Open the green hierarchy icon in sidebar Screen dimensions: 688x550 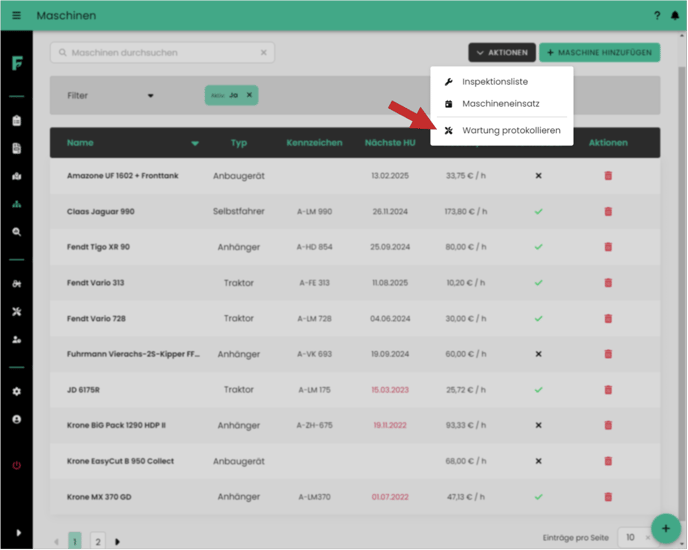(x=17, y=204)
